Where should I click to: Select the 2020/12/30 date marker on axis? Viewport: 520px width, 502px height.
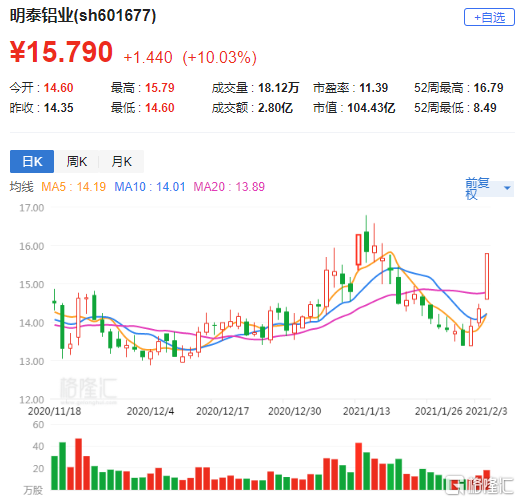click(295, 411)
